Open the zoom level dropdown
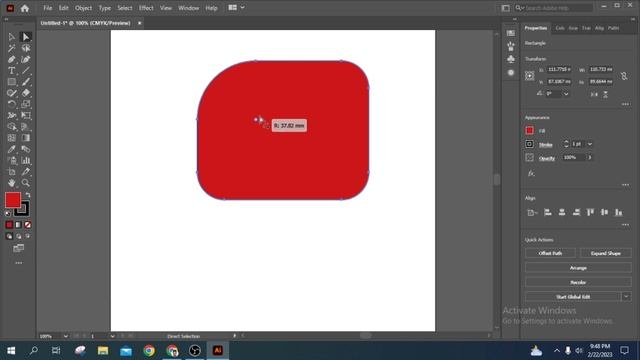The width and height of the screenshot is (640, 360). (66, 336)
